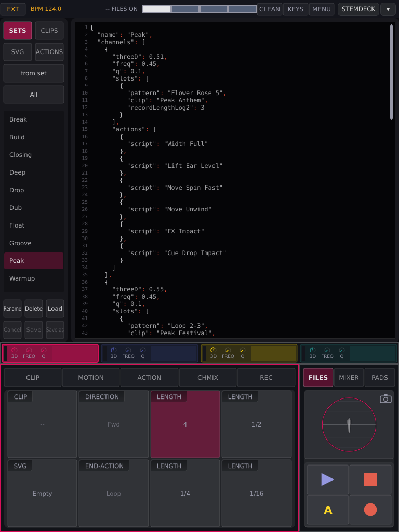Adjust the yellow channel Q knob

[x=242, y=350]
